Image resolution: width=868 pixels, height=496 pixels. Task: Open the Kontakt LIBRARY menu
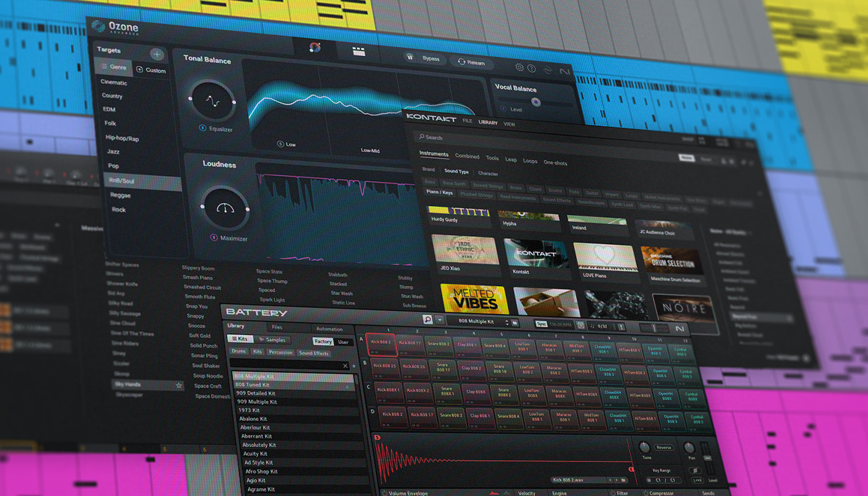point(488,123)
